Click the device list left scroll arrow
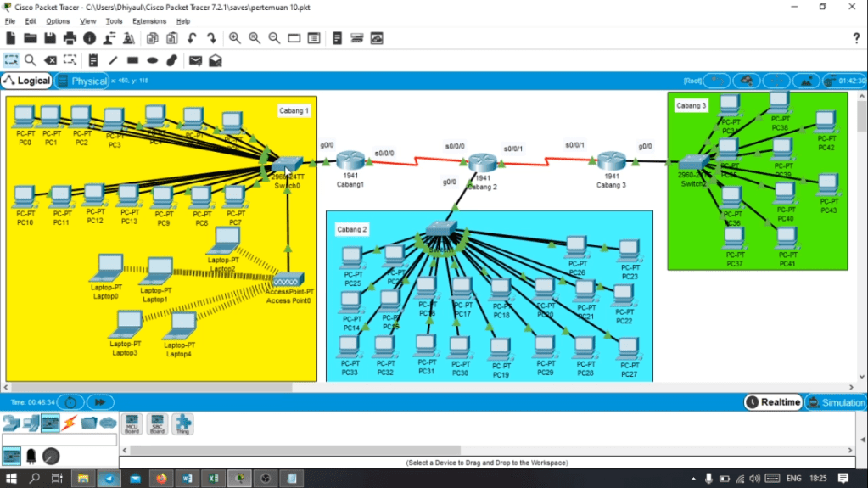Screen dimensions: 868x488 click(125, 450)
